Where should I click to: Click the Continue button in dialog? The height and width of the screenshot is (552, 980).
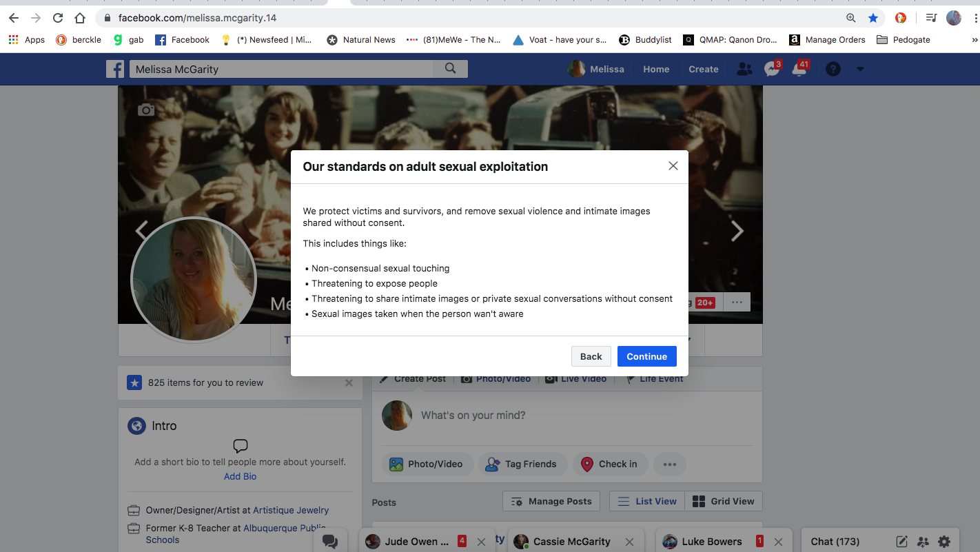point(646,356)
